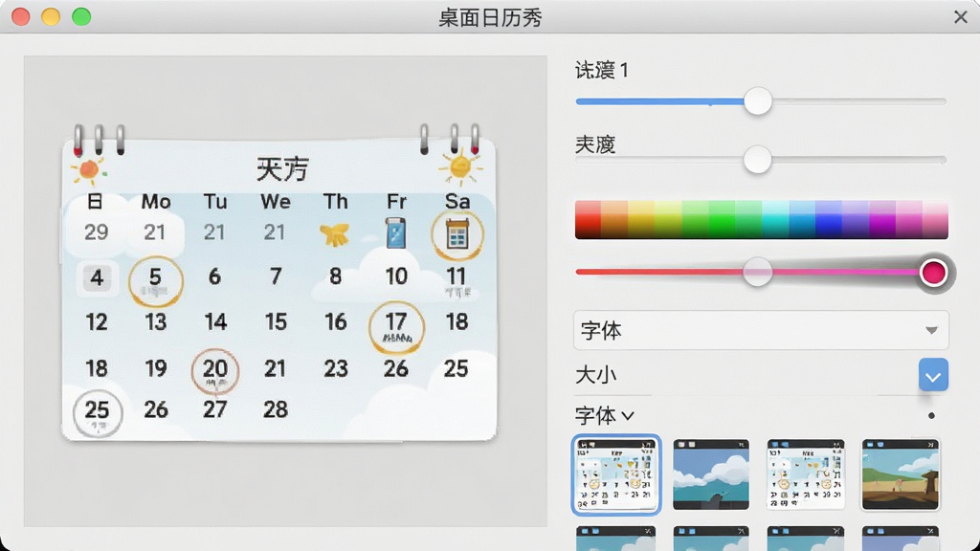This screenshot has height=551, width=980.
Task: Select date 8 in the calendar
Action: pyautogui.click(x=336, y=276)
